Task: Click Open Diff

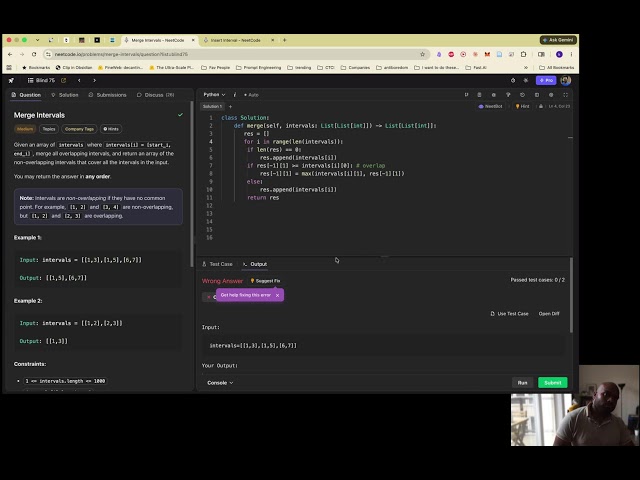Action: pos(549,314)
